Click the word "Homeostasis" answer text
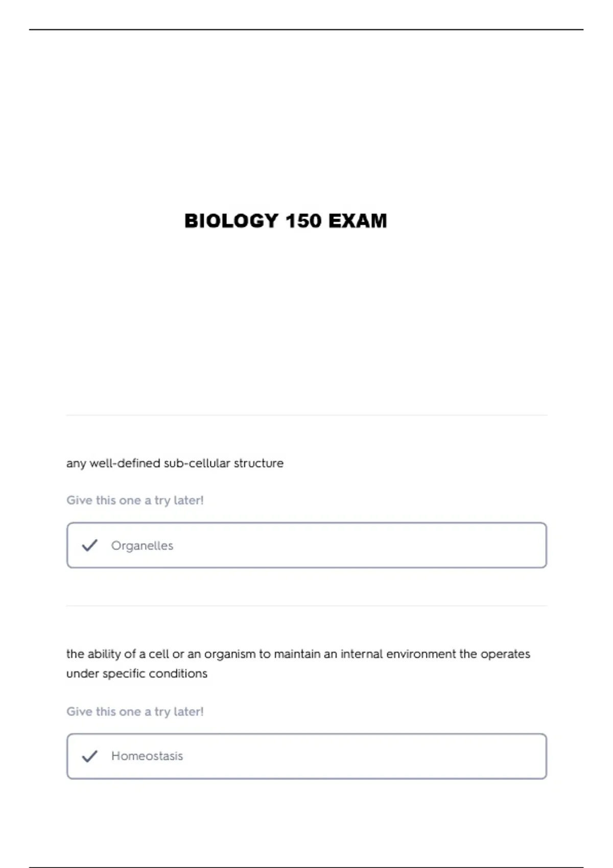This screenshot has width=613, height=868. coord(147,756)
